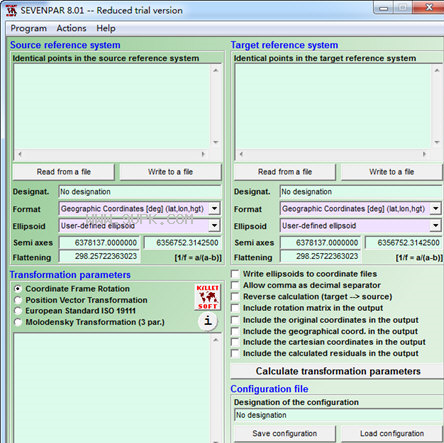
Task: Click the Killet Soft logo icon
Action: pyautogui.click(x=207, y=297)
